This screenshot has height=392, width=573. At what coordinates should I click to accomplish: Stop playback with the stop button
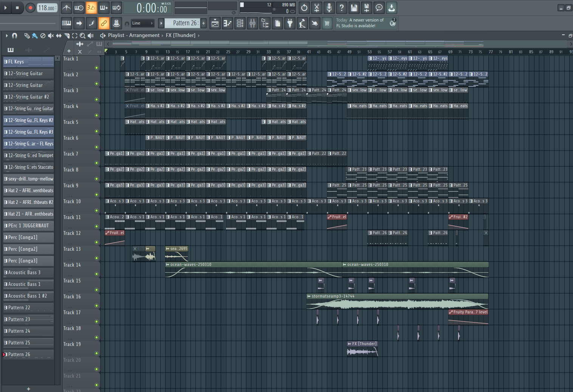coord(17,8)
